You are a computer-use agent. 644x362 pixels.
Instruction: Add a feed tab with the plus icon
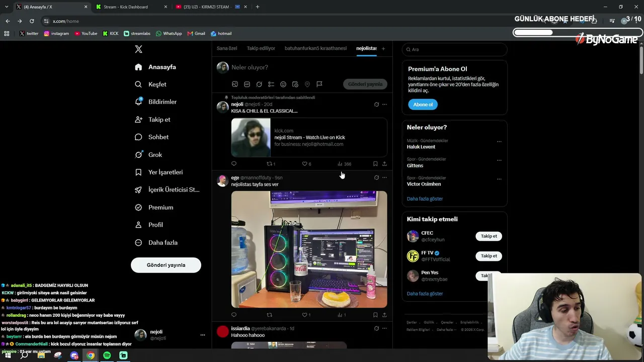click(383, 49)
